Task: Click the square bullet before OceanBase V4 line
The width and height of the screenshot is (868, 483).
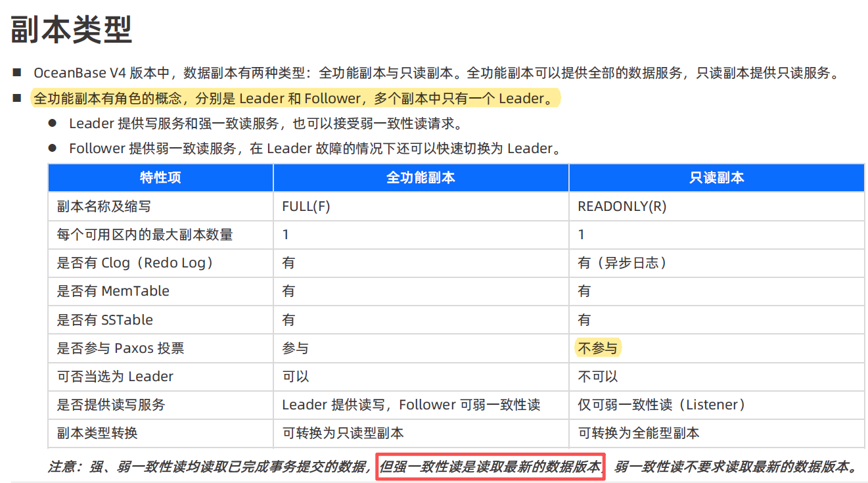Action: (x=17, y=72)
